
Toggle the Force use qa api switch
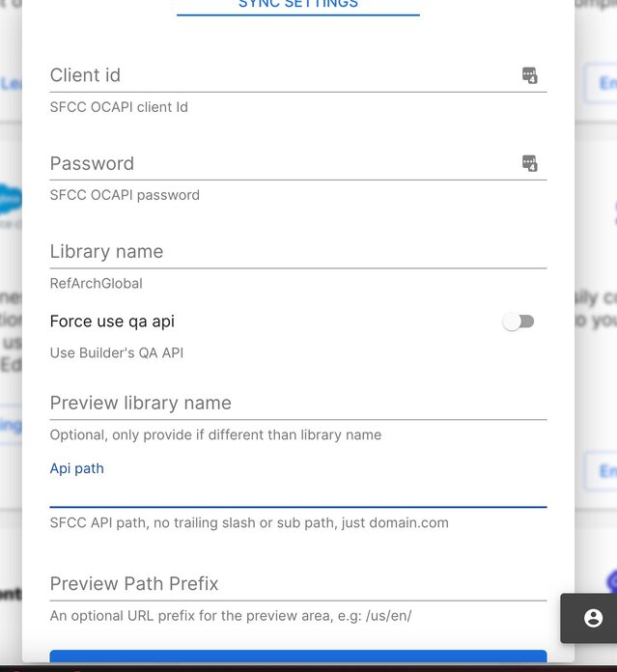519,322
